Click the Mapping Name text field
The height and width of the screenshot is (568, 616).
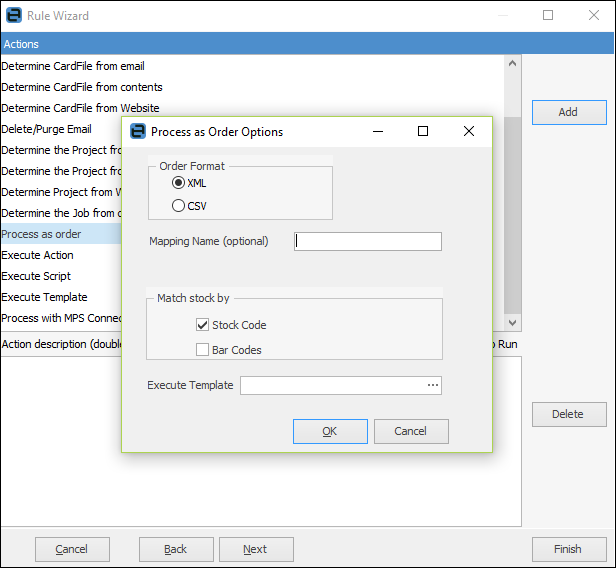(x=368, y=241)
